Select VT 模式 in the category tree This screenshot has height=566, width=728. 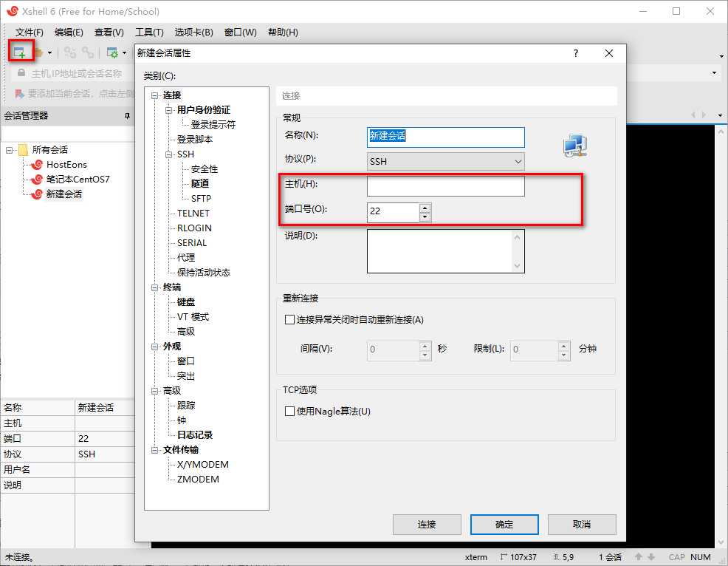193,317
